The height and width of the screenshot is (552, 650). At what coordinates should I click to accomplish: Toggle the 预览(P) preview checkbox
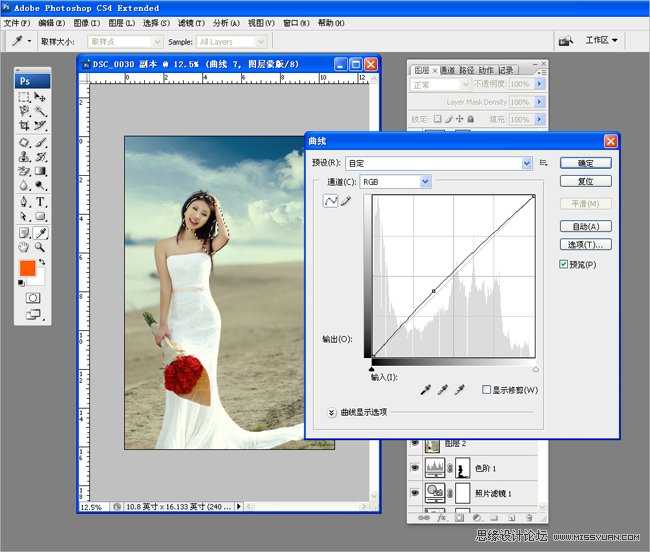coord(565,264)
